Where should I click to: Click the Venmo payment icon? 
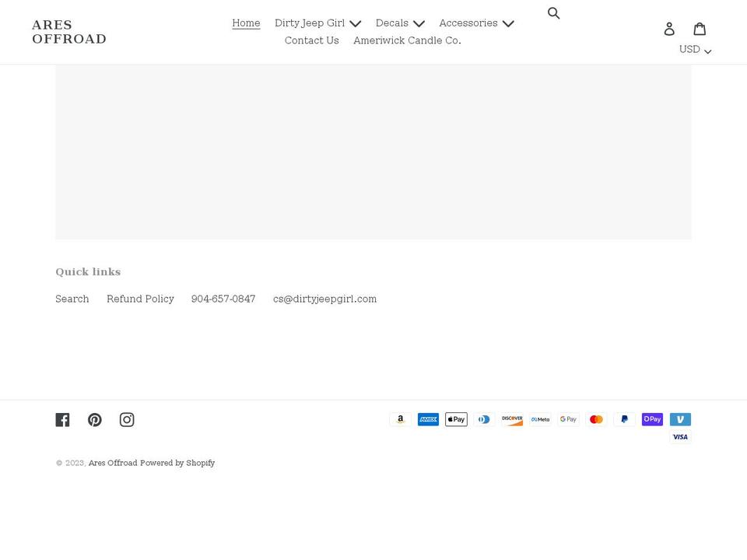(680, 419)
